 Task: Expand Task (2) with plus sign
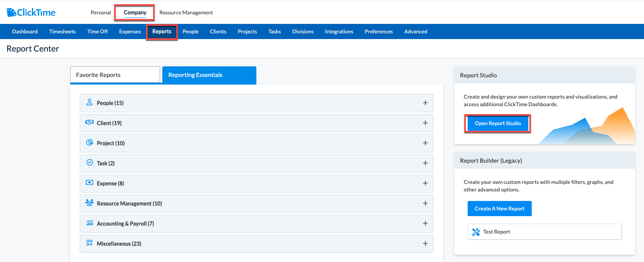click(x=425, y=163)
